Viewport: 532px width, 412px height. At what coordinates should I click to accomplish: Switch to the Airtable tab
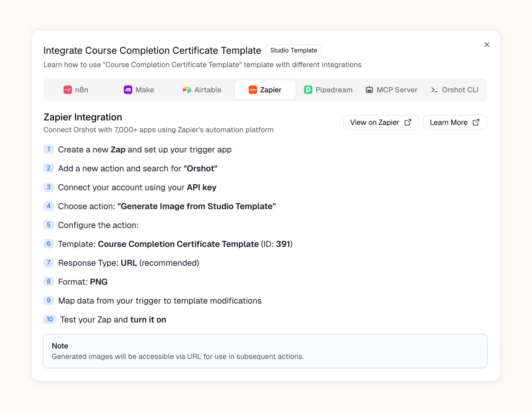(x=202, y=90)
